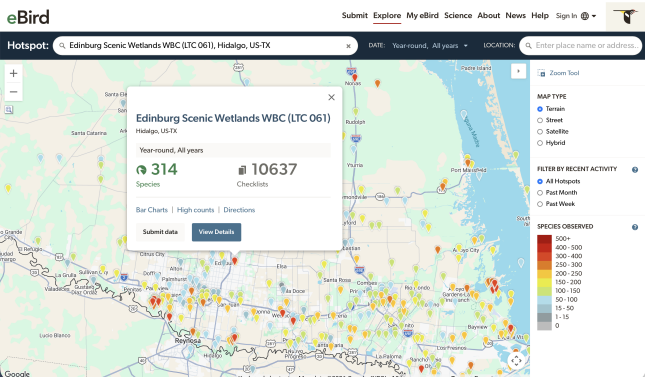The image size is (645, 377).
Task: Click the View Details button
Action: 216,232
